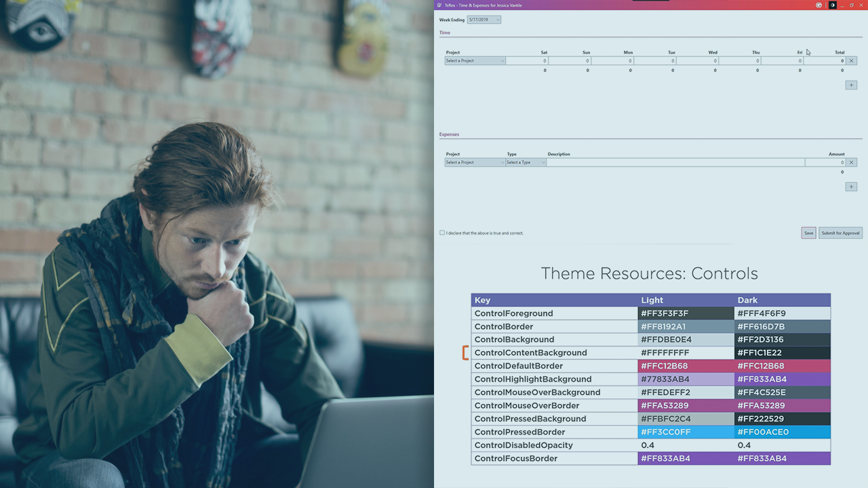Add a new expense row with plus
The image size is (868, 488).
click(x=851, y=187)
